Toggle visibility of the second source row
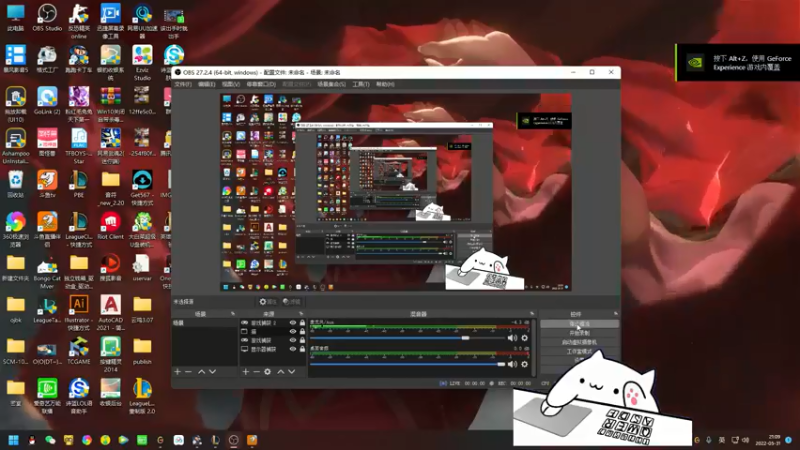 tap(293, 332)
